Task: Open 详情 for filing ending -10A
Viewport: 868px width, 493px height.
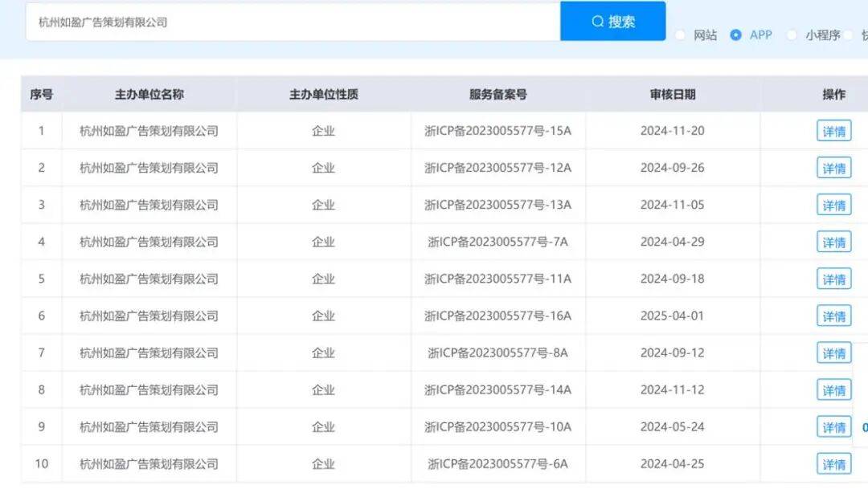Action: 833,426
